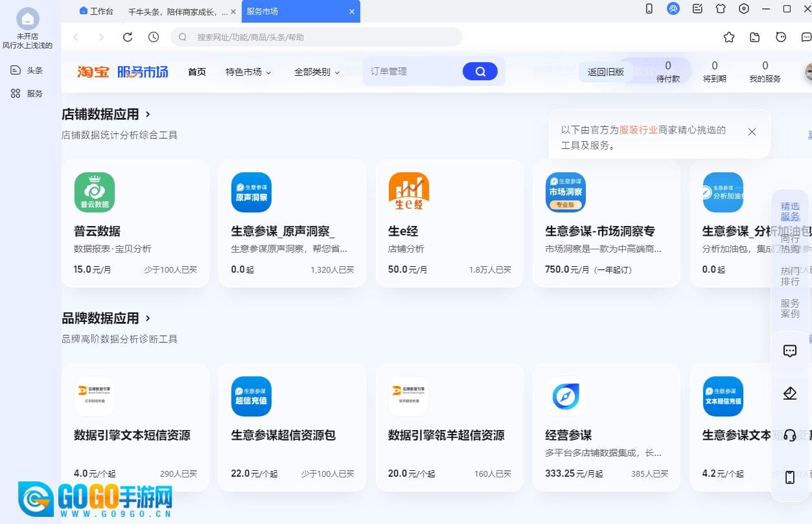Open the history clock icon

(x=154, y=37)
